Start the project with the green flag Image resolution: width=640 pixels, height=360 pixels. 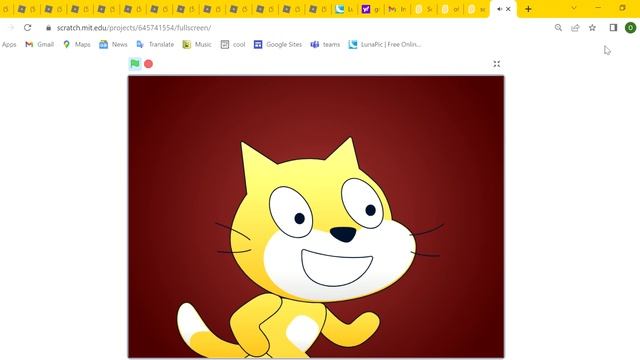coord(135,64)
